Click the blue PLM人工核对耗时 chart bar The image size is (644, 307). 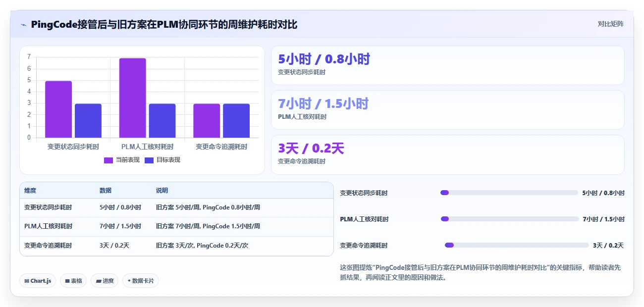tap(162, 121)
